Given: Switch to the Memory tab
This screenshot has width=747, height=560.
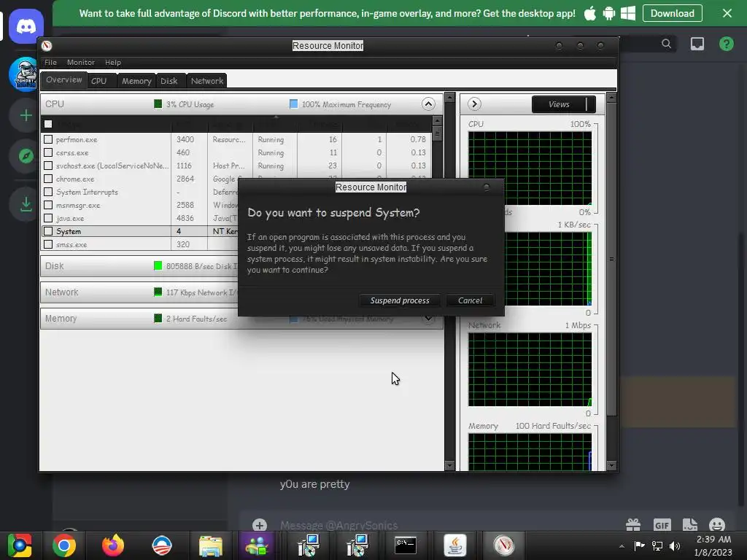Looking at the screenshot, I should pos(136,81).
